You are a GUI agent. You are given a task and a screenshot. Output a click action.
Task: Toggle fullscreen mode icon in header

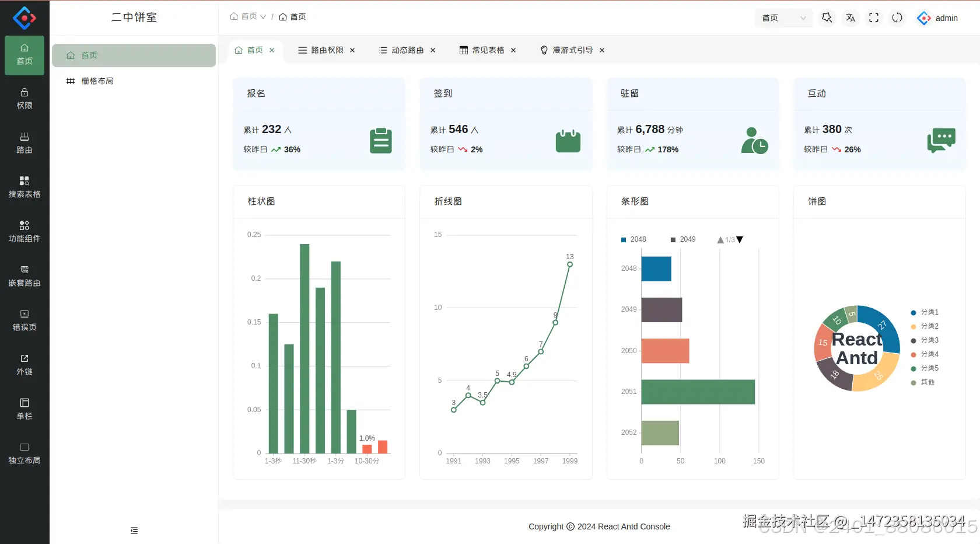point(874,18)
